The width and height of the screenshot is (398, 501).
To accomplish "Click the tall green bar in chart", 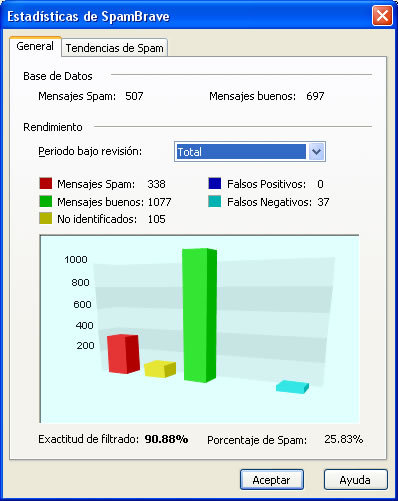I will (x=200, y=315).
